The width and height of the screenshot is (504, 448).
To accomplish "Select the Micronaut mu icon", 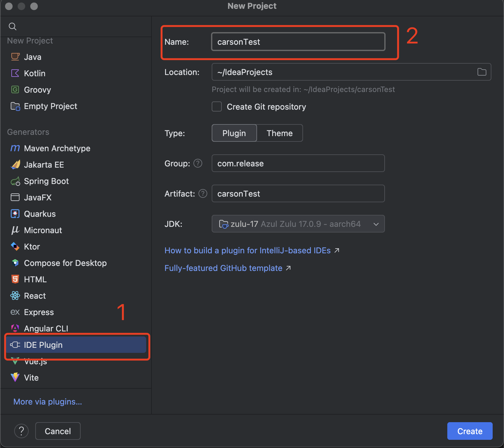I will coord(15,230).
